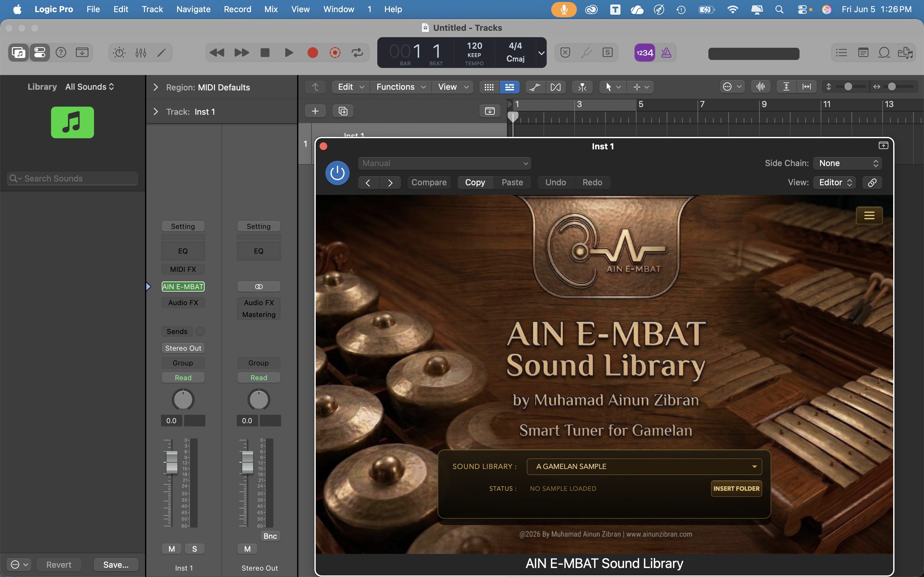Open the Smart Controls dial icon
The width and height of the screenshot is (924, 577).
[119, 53]
